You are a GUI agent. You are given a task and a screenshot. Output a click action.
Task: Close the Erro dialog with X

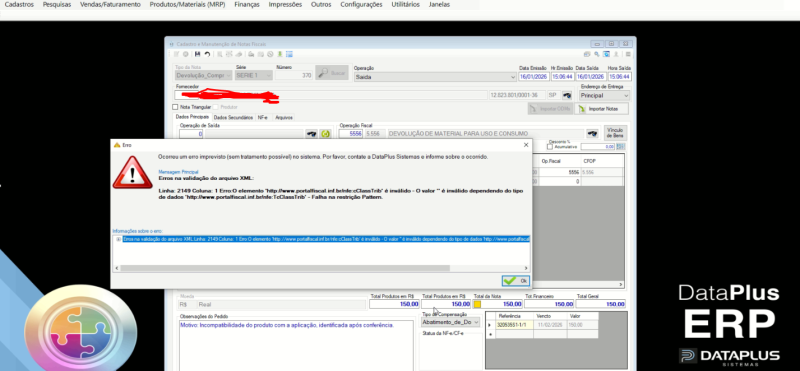point(526,145)
